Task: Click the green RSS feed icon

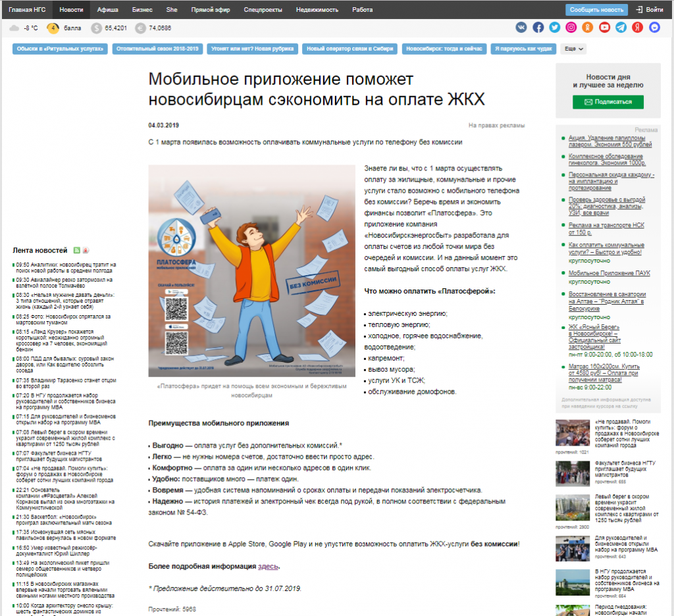Action: (77, 250)
